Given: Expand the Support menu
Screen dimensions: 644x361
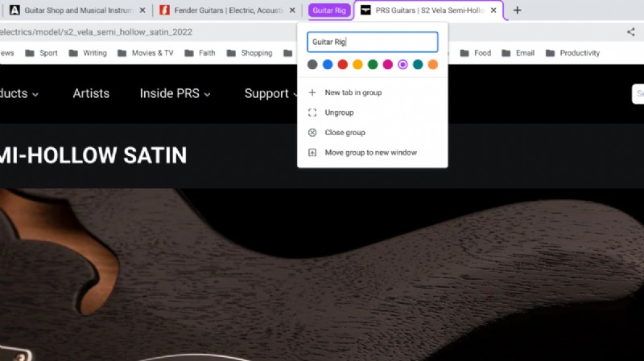Looking at the screenshot, I should (270, 93).
